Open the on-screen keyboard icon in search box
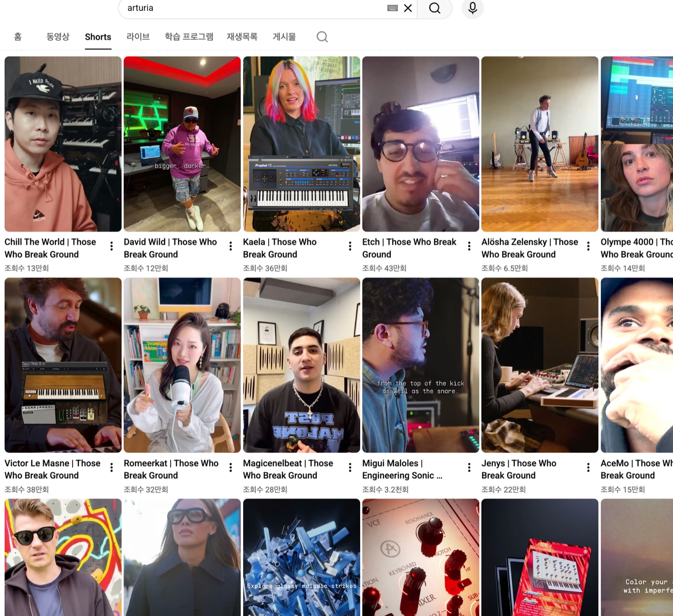This screenshot has height=616, width=673. 392,8
